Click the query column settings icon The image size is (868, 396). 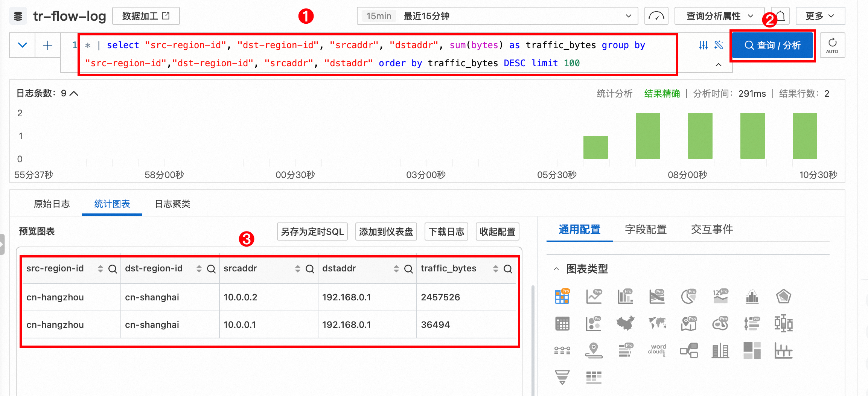coord(703,45)
